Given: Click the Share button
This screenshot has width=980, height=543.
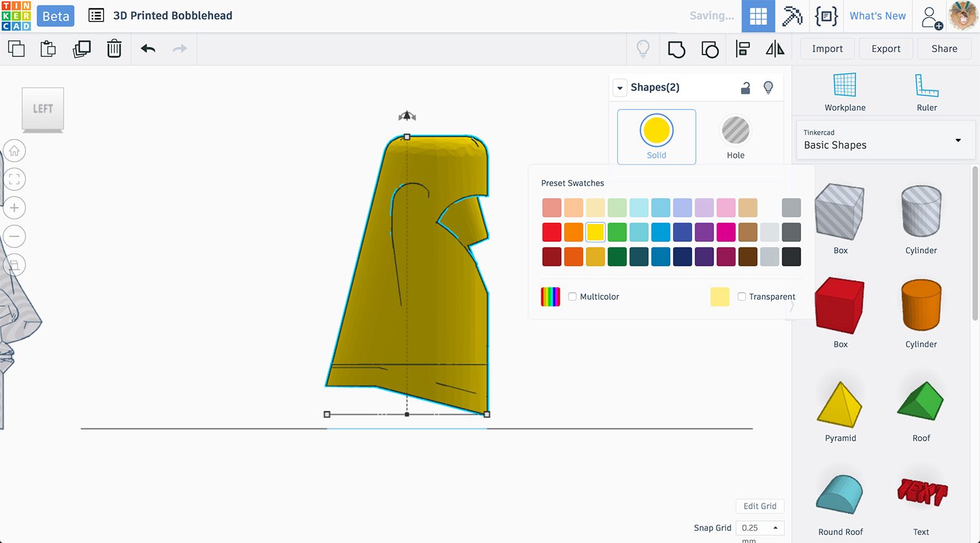Looking at the screenshot, I should coord(944,49).
